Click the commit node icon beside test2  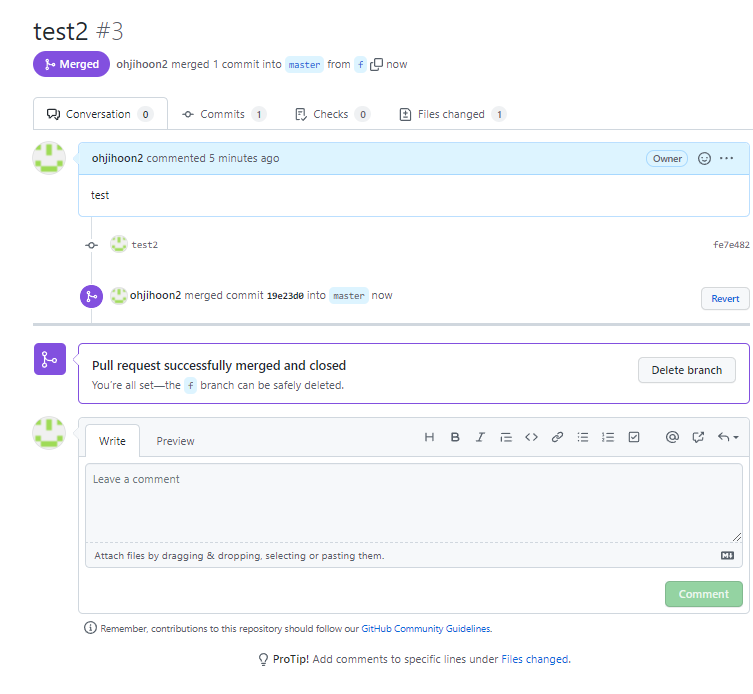point(91,245)
